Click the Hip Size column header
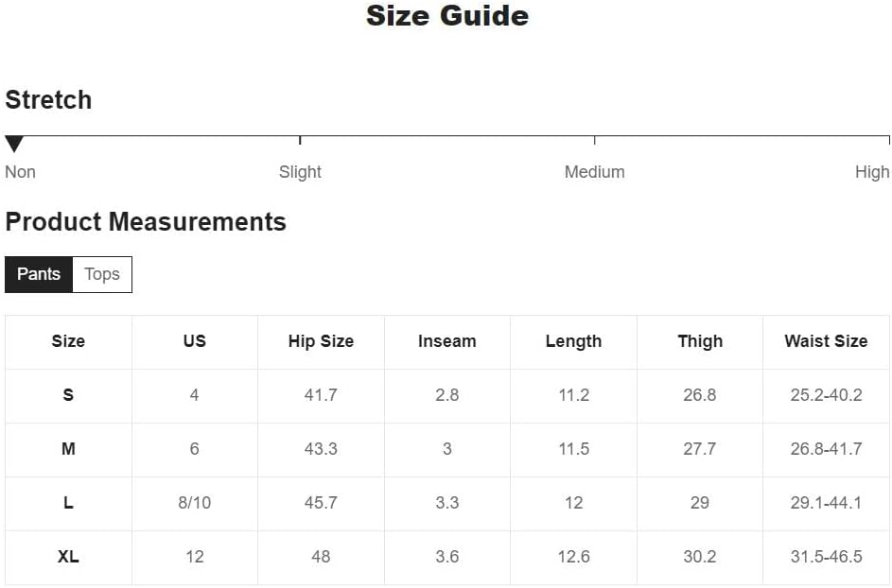Screen dimensions: 892x588 click(x=321, y=342)
